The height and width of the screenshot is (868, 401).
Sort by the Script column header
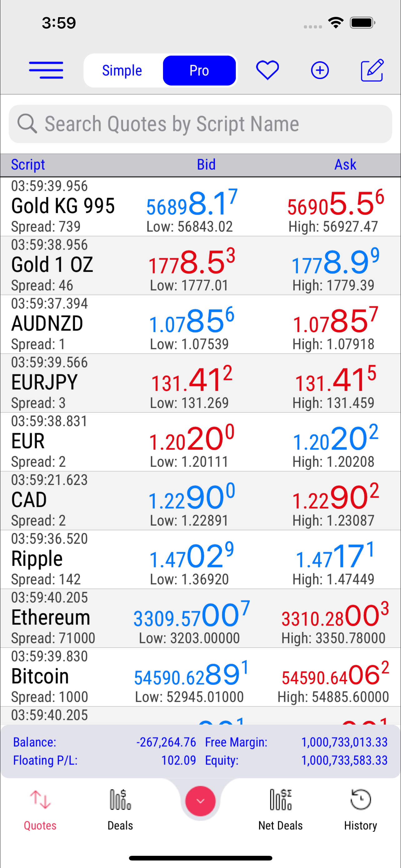pyautogui.click(x=28, y=165)
